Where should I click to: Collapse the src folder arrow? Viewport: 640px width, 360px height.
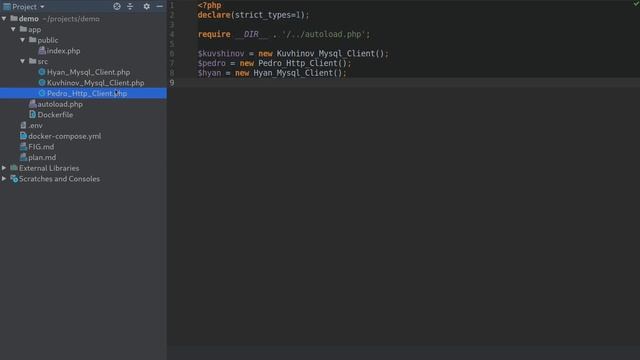[23, 61]
